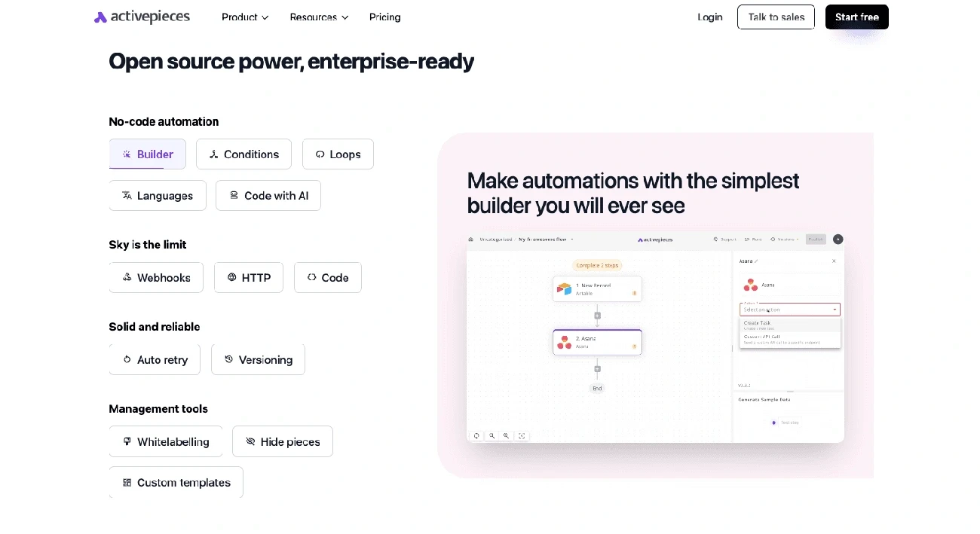Select the Versioning feature tab
Image resolution: width=980 pixels, height=534 pixels.
pyautogui.click(x=258, y=359)
